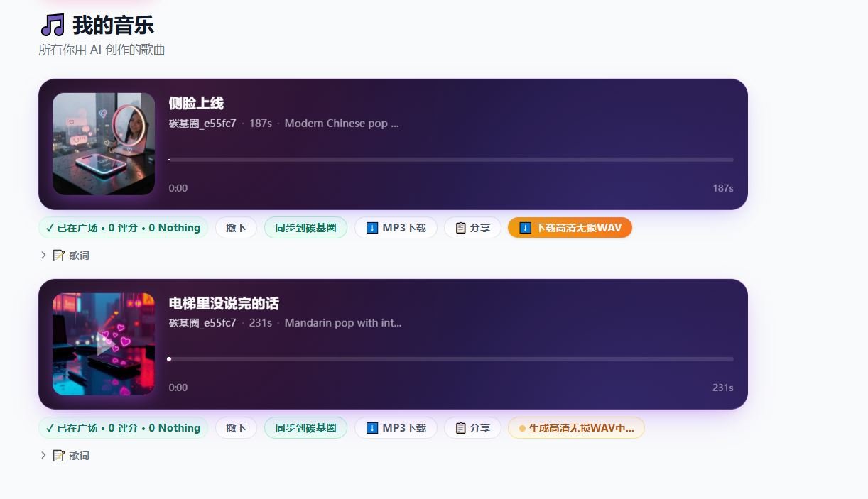The width and height of the screenshot is (868, 499).
Task: Click the music note icon beside 我的音乐
Action: (x=52, y=26)
